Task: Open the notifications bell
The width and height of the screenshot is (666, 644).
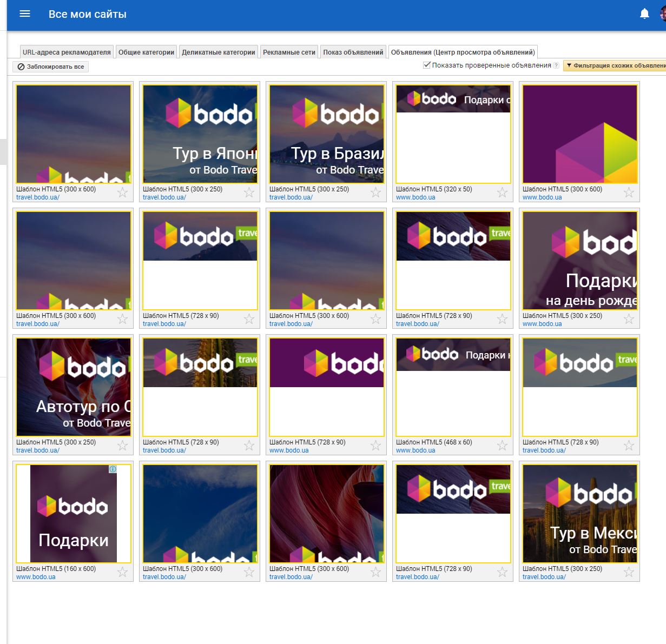Action: click(x=644, y=14)
